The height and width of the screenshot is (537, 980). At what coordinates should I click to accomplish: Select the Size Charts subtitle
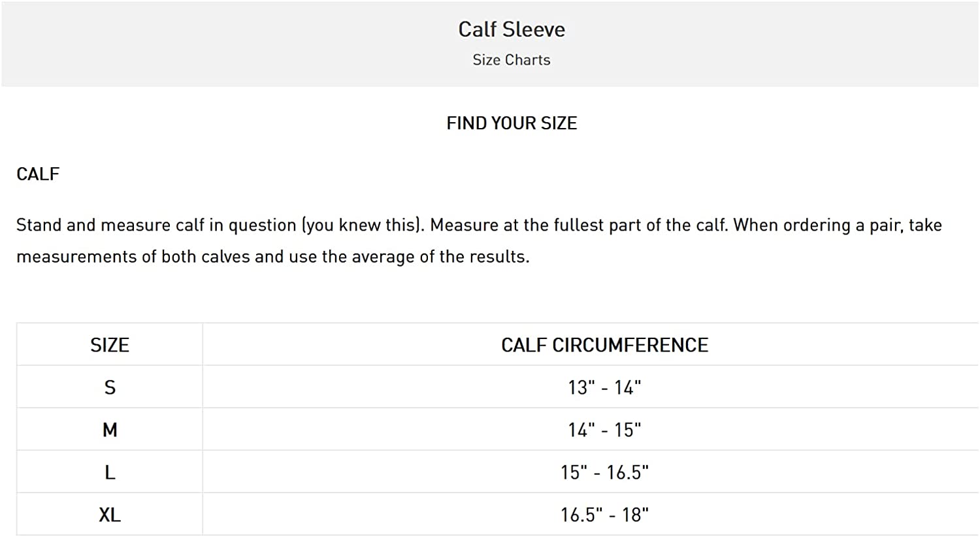click(x=512, y=60)
